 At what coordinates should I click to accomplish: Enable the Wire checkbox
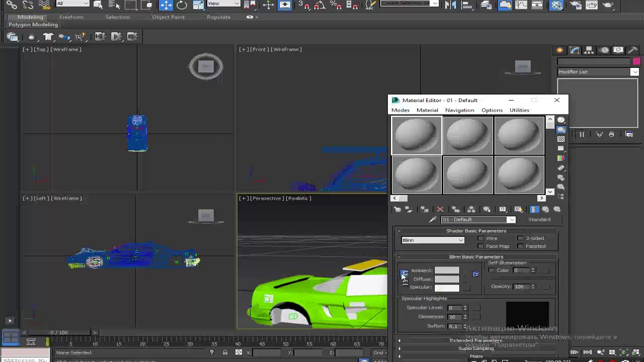(x=480, y=238)
